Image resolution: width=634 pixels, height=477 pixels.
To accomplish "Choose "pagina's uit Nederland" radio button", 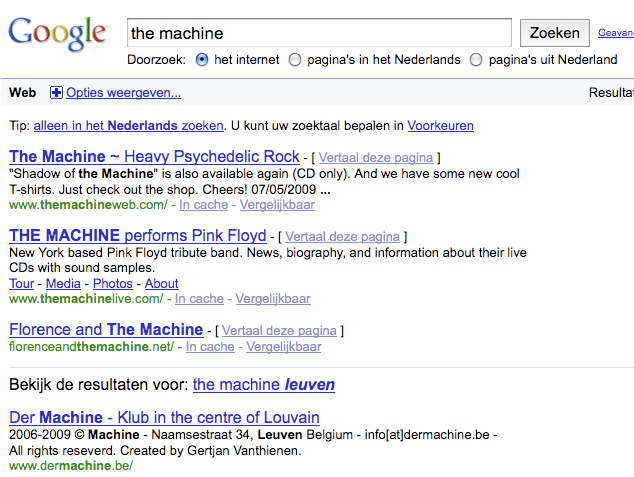I will (476, 60).
